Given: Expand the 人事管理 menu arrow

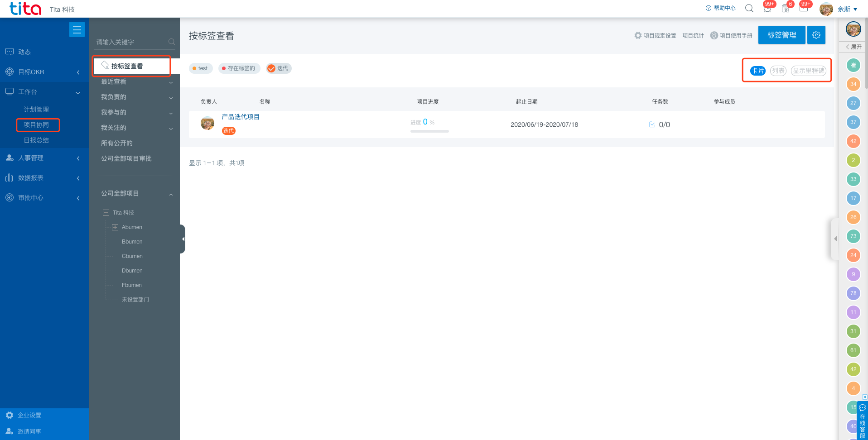Looking at the screenshot, I should pos(78,158).
